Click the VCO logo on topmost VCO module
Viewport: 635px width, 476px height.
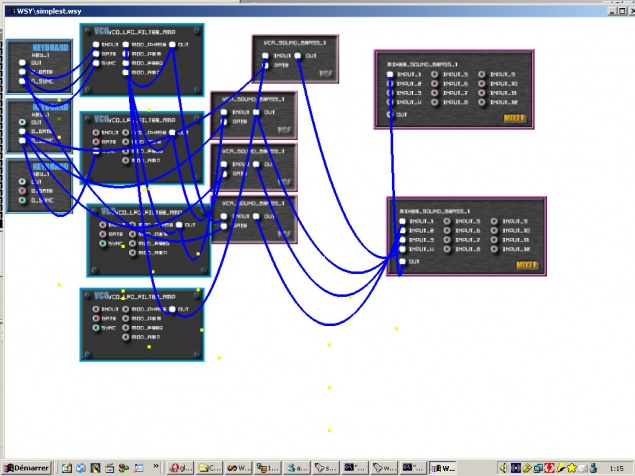coord(100,32)
